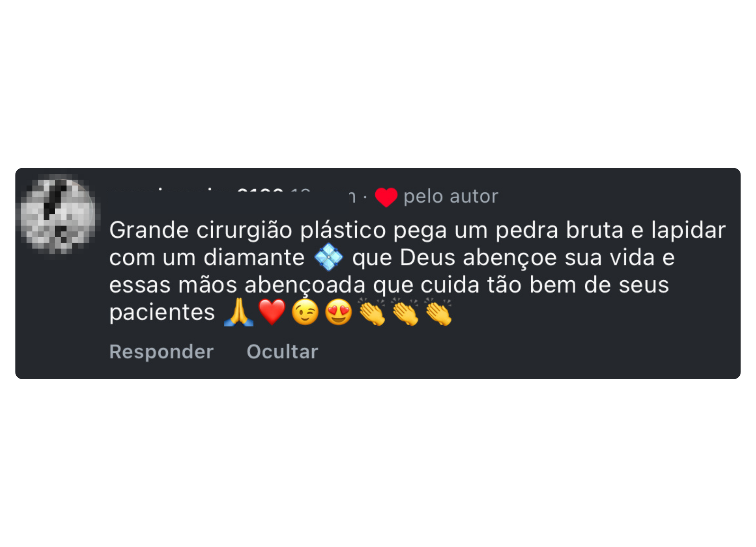Click the last clapping hands emoji
This screenshot has height=547, width=756.
click(x=438, y=312)
